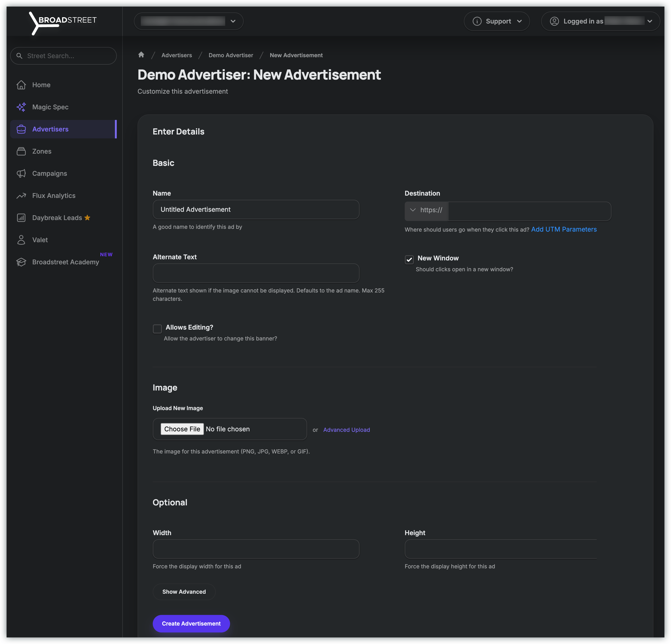This screenshot has width=671, height=644.
Task: Go to Demo Advertiser breadcrumb link
Action: tap(231, 55)
